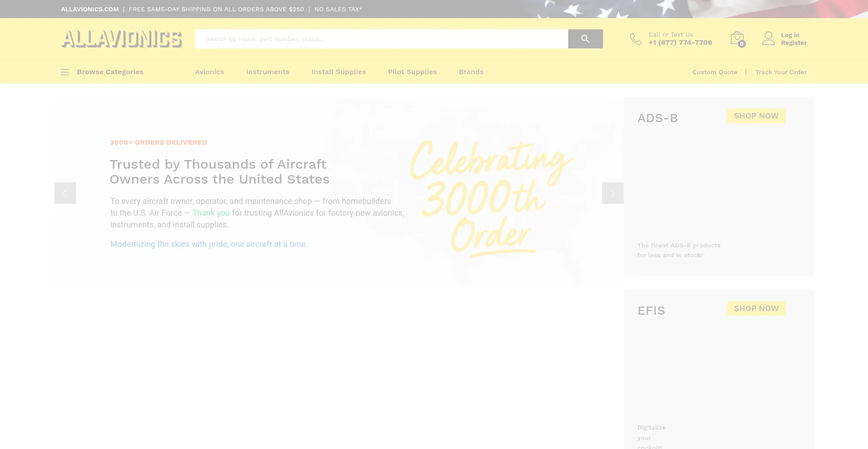The width and height of the screenshot is (868, 449).
Task: Open the Install Supplies menu
Action: click(x=339, y=72)
